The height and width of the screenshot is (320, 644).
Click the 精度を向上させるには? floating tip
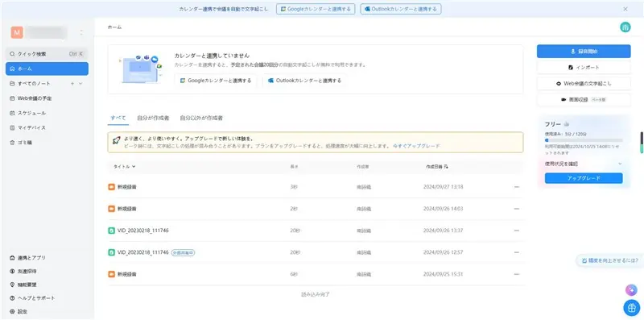pos(610,260)
